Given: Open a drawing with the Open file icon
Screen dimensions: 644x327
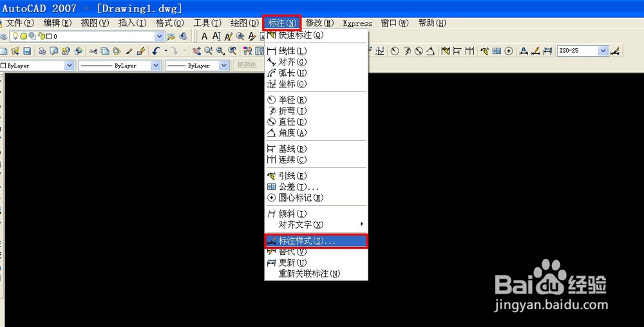Looking at the screenshot, I should [x=15, y=51].
